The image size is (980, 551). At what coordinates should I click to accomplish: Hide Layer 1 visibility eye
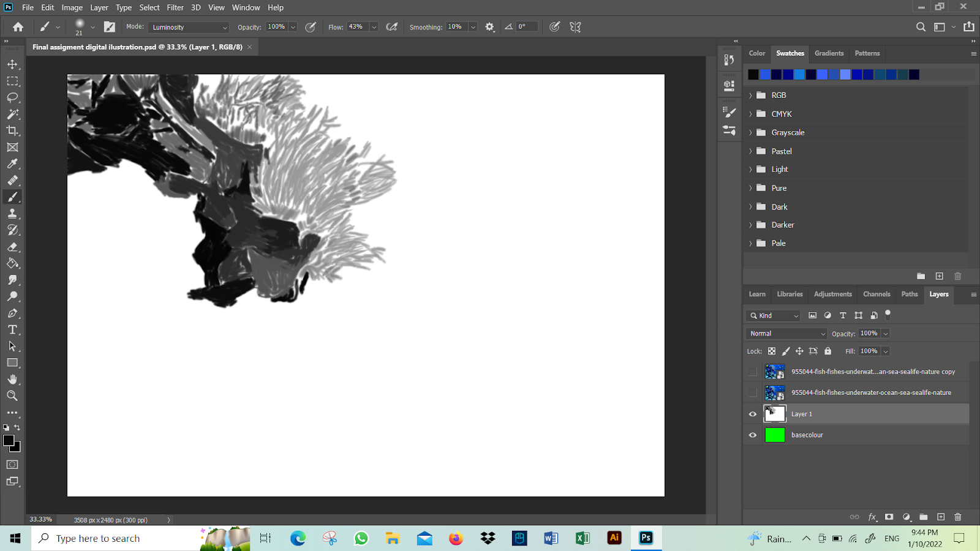[753, 414]
